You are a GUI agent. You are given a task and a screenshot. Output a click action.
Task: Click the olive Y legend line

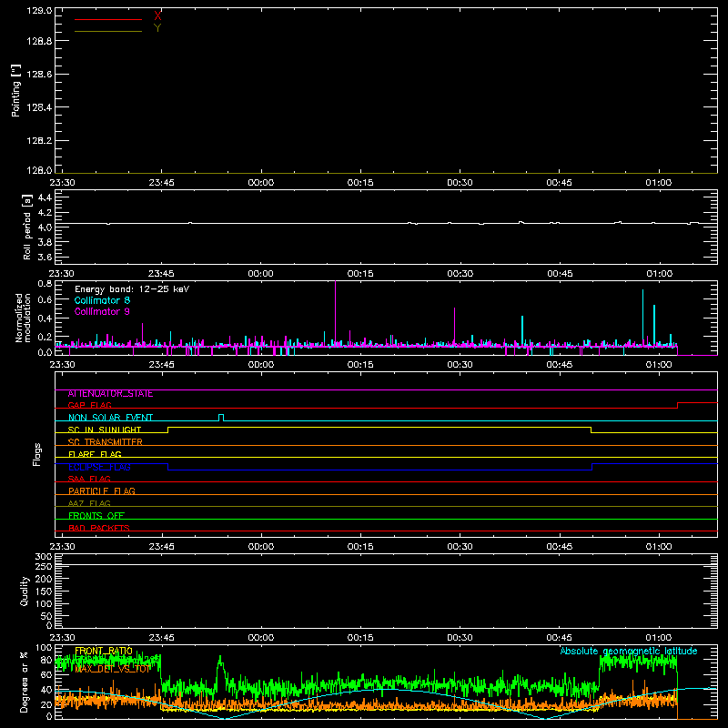pos(108,32)
